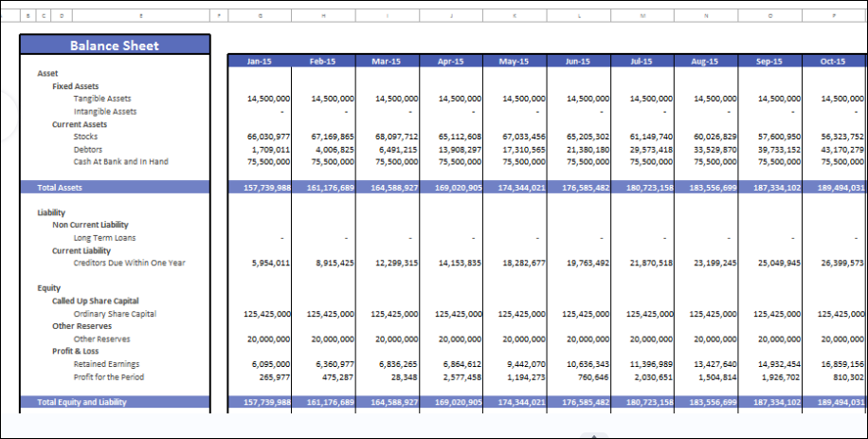Click the Jan-15 month header
This screenshot has width=868, height=439.
coord(260,62)
